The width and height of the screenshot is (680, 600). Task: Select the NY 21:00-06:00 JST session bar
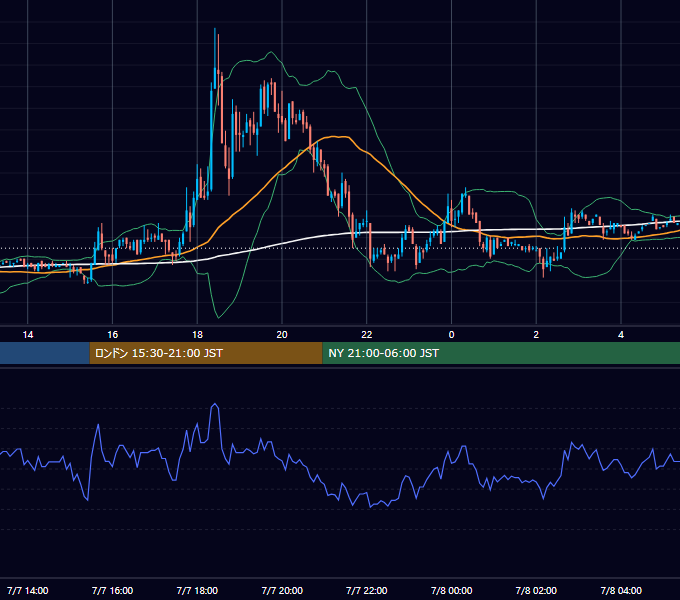501,353
